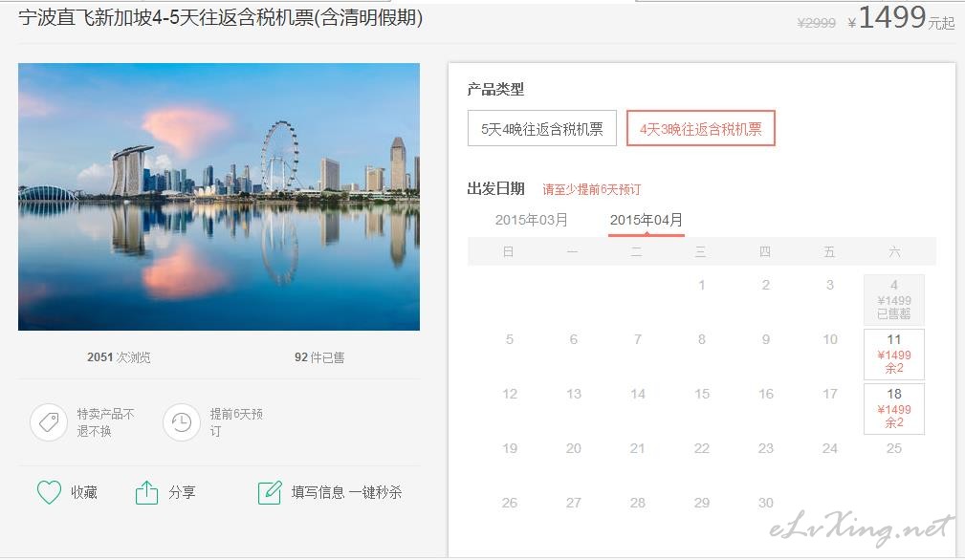The height and width of the screenshot is (560, 965).
Task: Choose April 11 departure date
Action: [x=894, y=355]
